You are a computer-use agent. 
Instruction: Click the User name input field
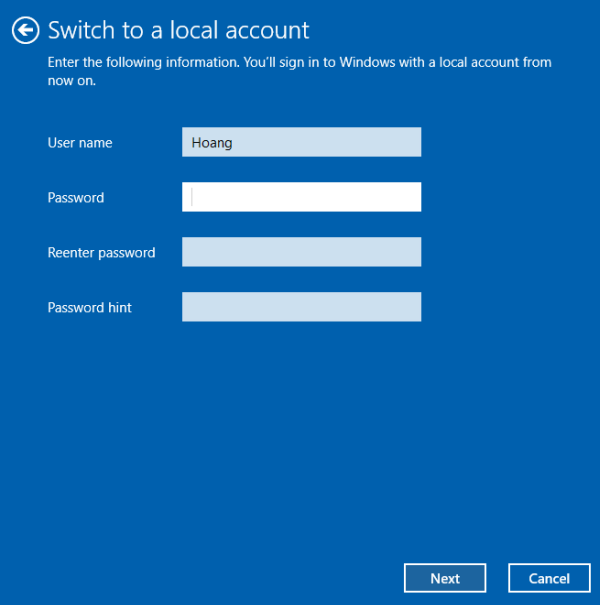[x=301, y=142]
